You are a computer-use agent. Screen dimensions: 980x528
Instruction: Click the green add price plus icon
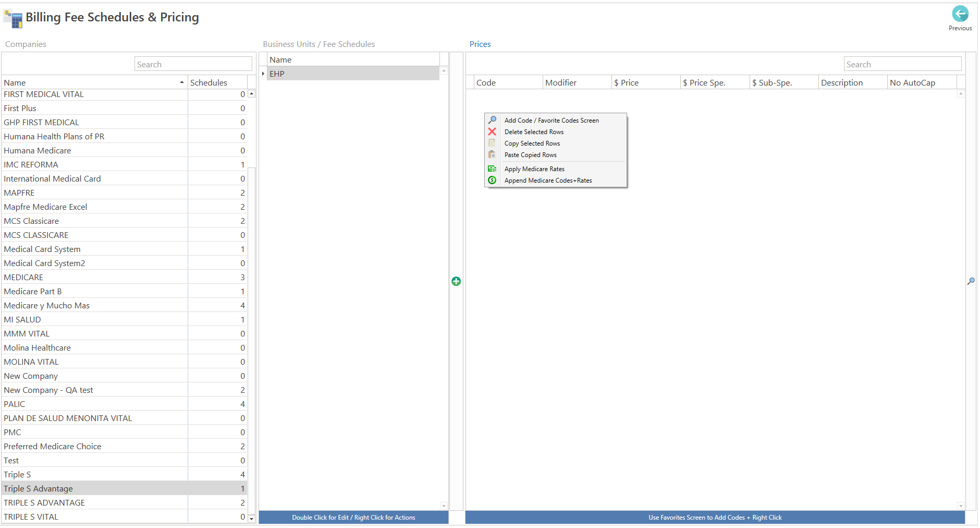pos(456,281)
